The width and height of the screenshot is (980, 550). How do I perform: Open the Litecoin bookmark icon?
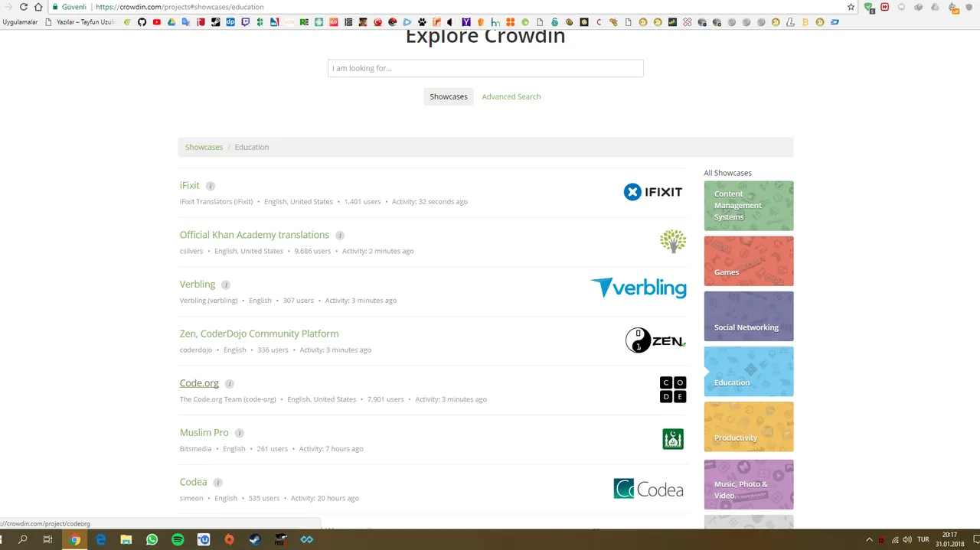click(790, 22)
